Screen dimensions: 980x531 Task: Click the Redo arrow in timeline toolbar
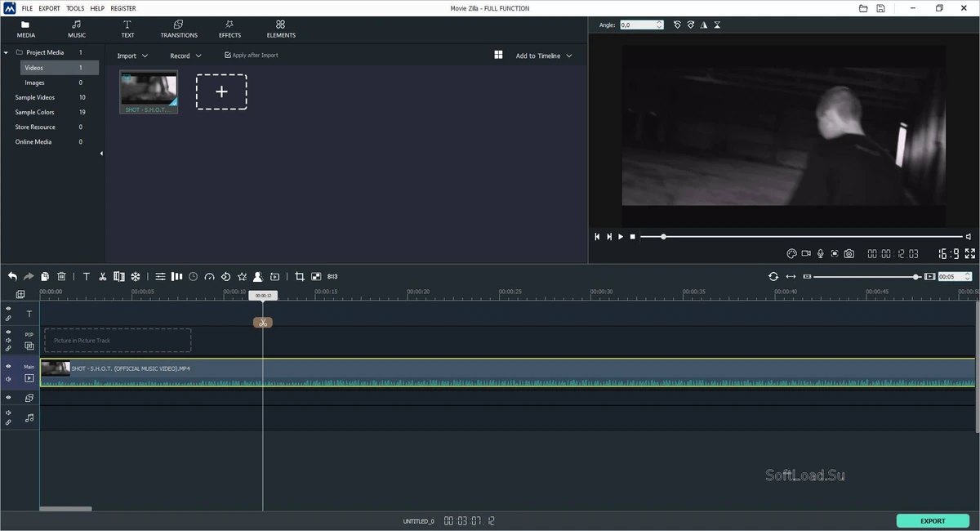pyautogui.click(x=29, y=276)
